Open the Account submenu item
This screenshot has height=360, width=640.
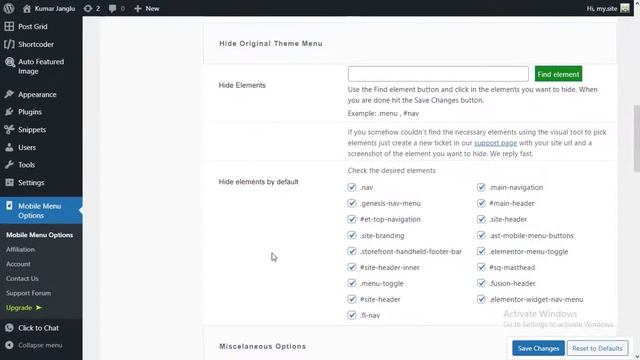click(x=18, y=264)
